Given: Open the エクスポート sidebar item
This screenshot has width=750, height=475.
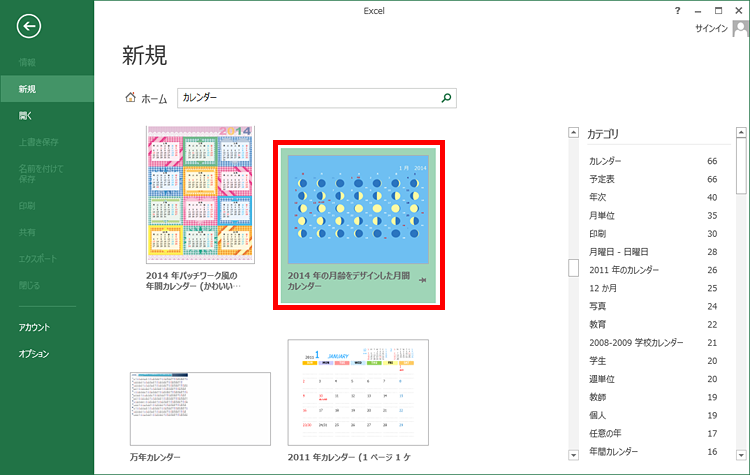Looking at the screenshot, I should [x=38, y=259].
